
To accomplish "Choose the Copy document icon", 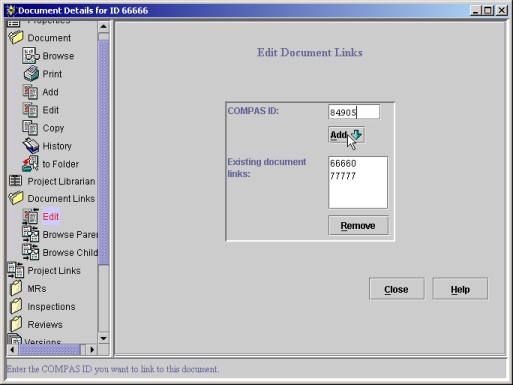I will point(30,128).
